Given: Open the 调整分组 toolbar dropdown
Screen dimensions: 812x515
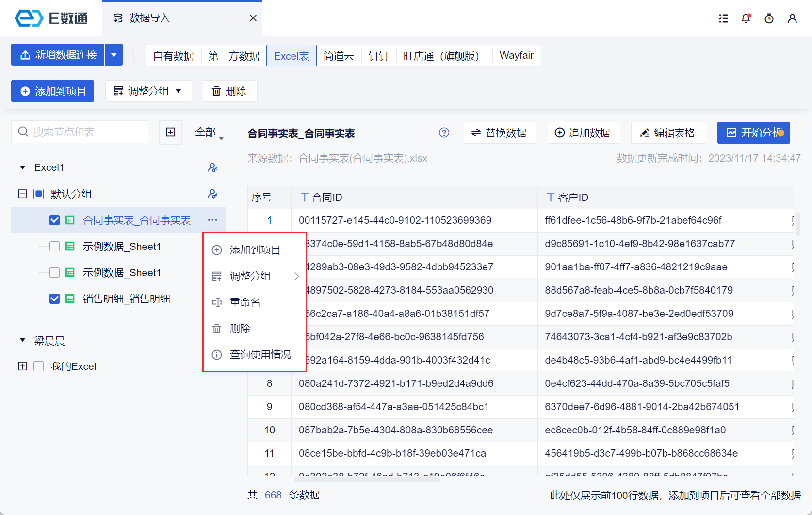Looking at the screenshot, I should tap(148, 91).
